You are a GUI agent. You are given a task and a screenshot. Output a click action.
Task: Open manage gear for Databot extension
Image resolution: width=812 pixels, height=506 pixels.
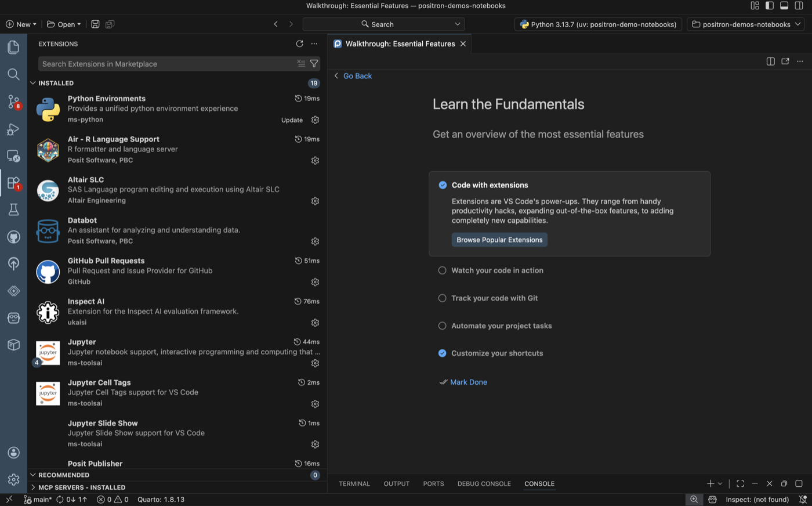click(315, 241)
